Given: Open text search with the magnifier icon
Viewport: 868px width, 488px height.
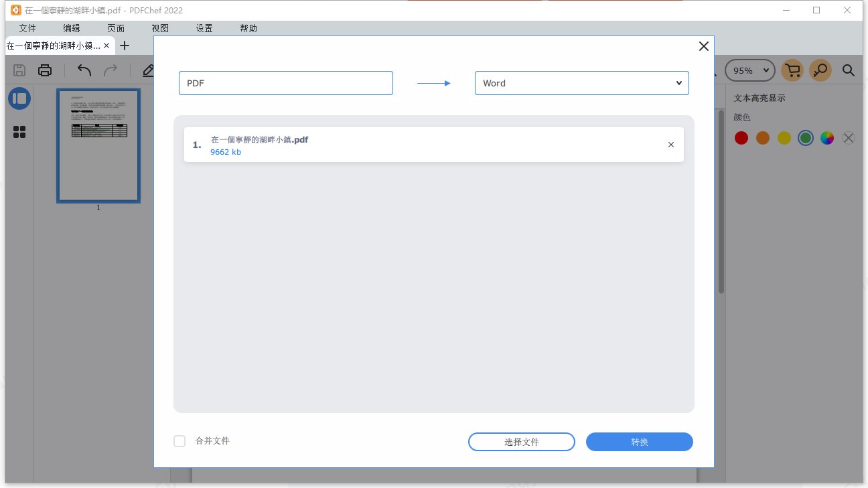Looking at the screenshot, I should tap(848, 70).
